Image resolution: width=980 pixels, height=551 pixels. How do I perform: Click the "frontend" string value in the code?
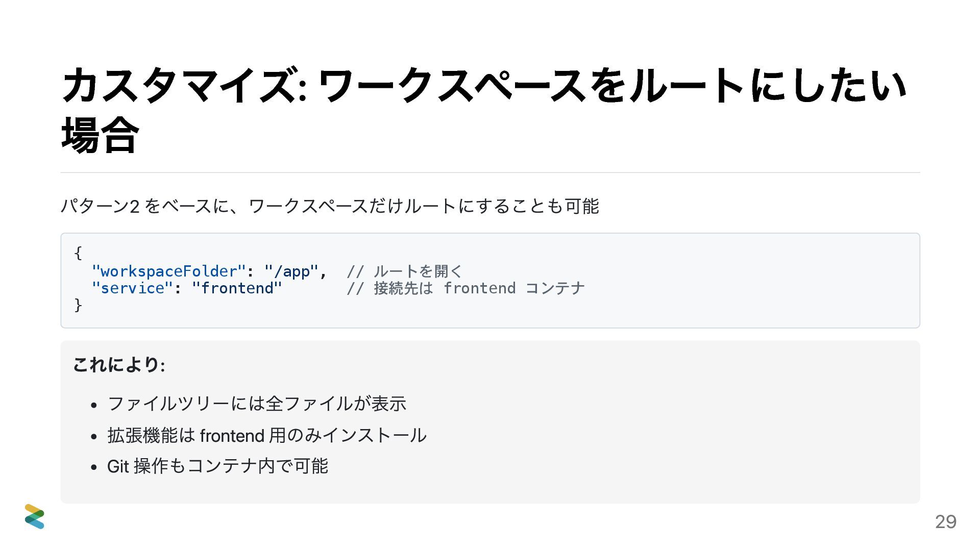[237, 288]
